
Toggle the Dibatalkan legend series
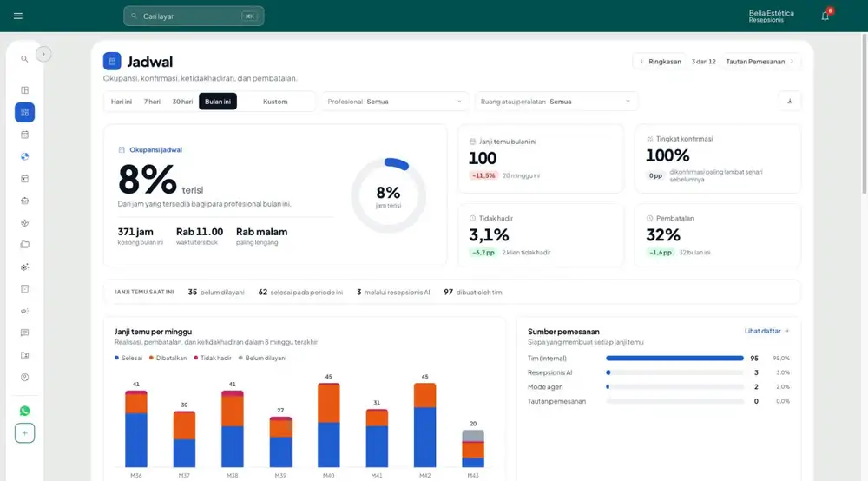point(168,358)
